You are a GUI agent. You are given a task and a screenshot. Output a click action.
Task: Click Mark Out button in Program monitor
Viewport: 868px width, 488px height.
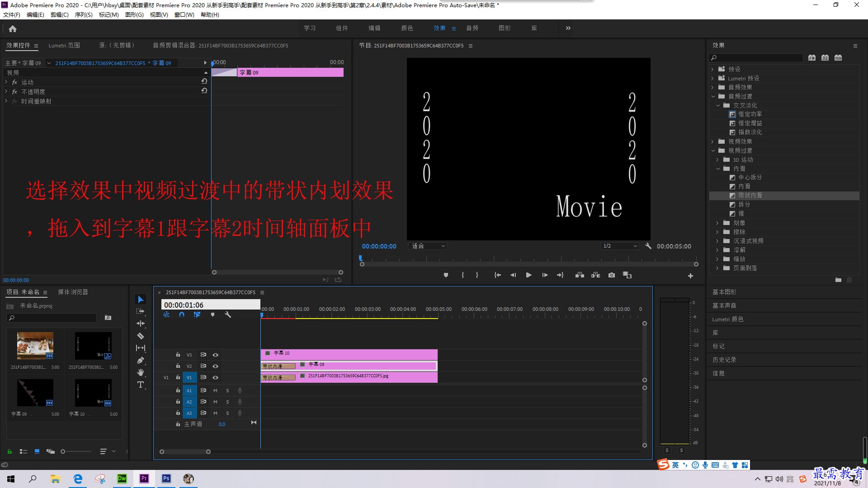pos(477,275)
